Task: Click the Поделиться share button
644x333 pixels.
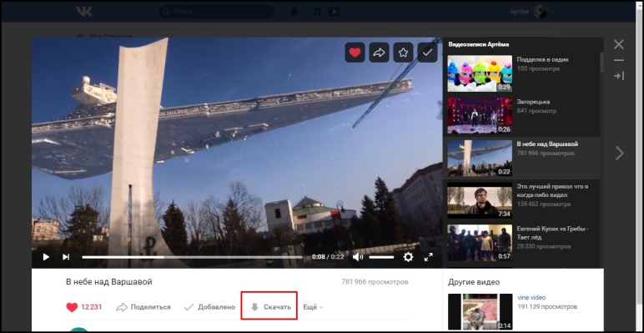Action: 143,307
